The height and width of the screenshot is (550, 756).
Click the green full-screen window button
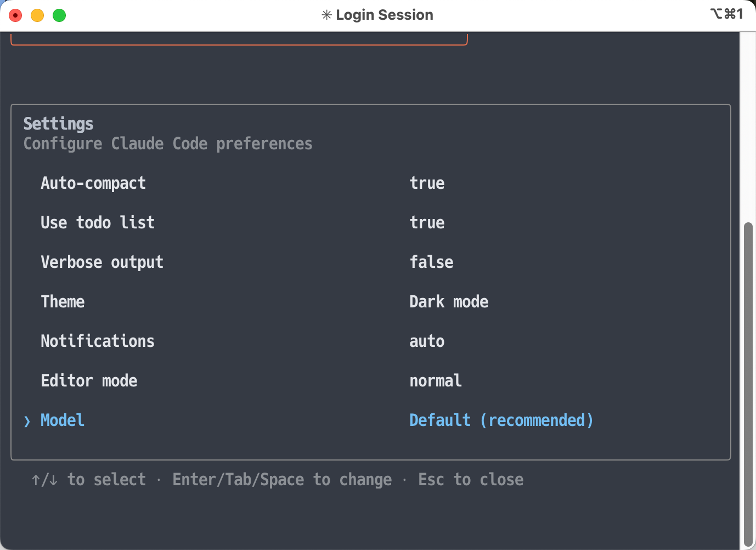[59, 15]
